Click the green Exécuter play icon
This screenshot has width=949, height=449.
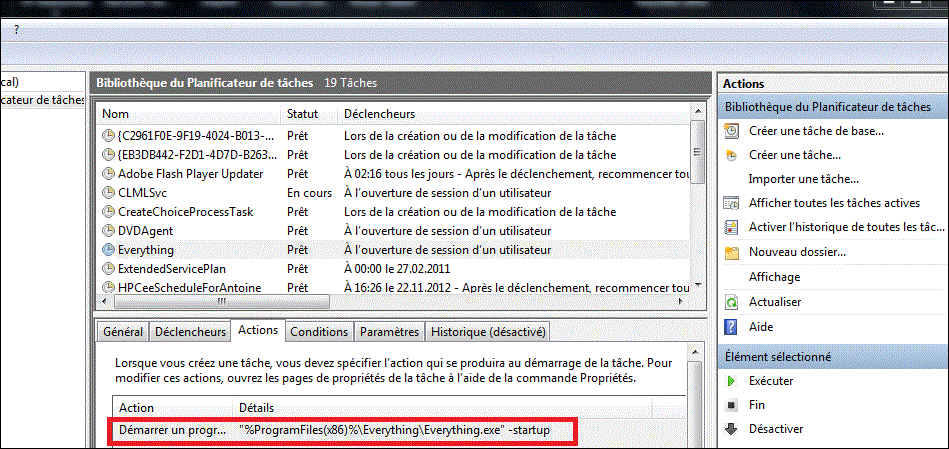[732, 381]
